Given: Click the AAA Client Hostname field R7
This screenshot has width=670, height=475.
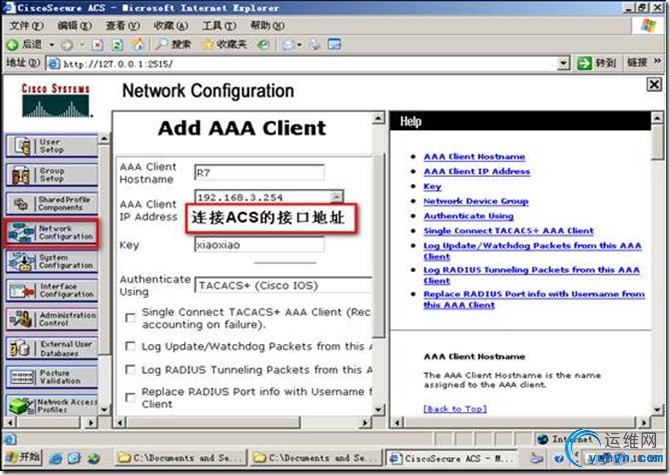Looking at the screenshot, I should click(x=259, y=173).
